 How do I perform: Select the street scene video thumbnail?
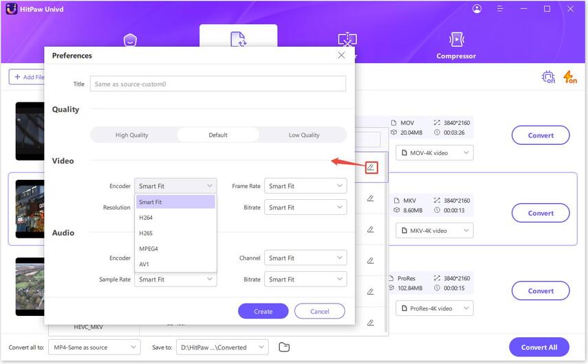point(30,209)
